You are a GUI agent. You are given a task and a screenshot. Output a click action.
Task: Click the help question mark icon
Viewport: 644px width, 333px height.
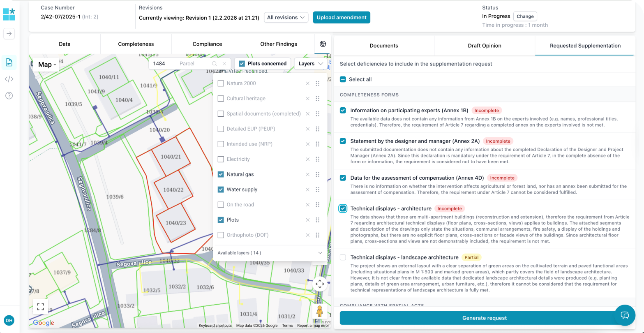tap(9, 95)
